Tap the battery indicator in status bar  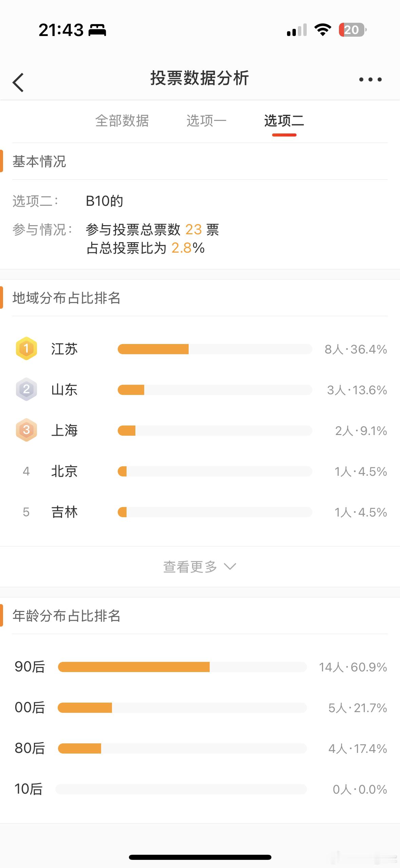[353, 30]
